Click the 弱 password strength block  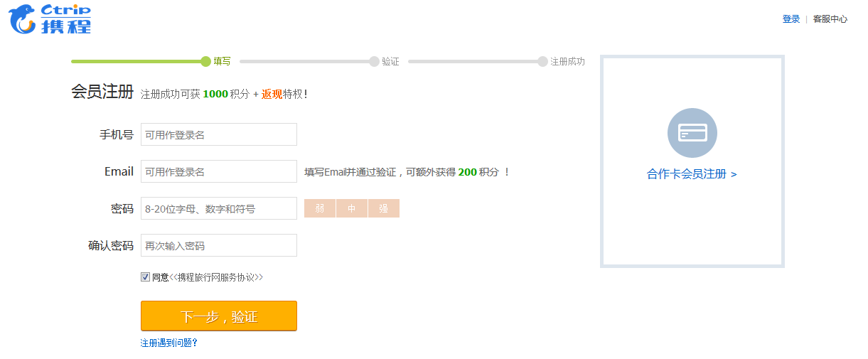[x=320, y=208]
